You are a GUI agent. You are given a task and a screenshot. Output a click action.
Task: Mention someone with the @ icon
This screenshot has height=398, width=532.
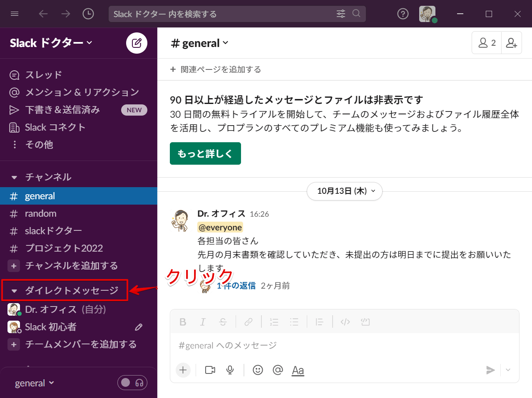[278, 370]
